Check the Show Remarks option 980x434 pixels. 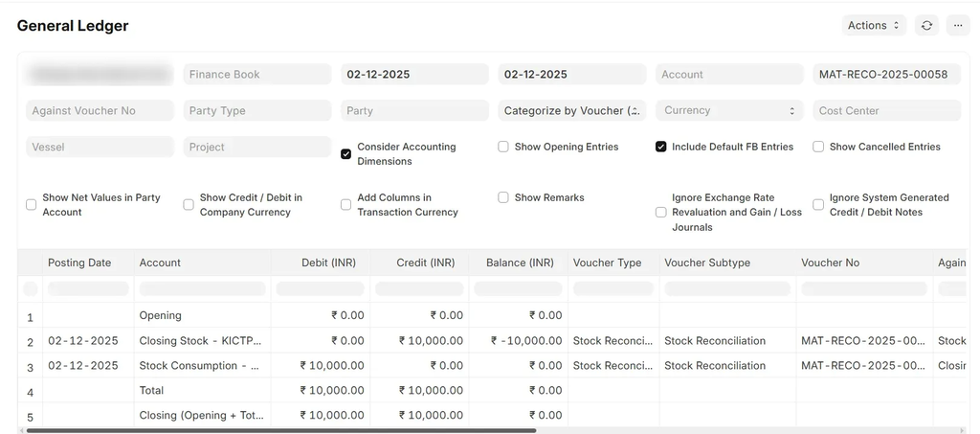[503, 198]
